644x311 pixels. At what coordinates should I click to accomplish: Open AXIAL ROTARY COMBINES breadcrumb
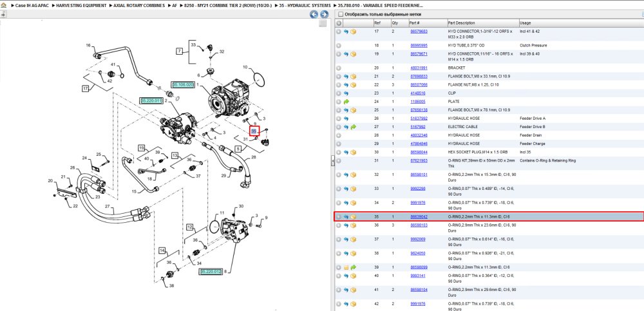tap(139, 5)
